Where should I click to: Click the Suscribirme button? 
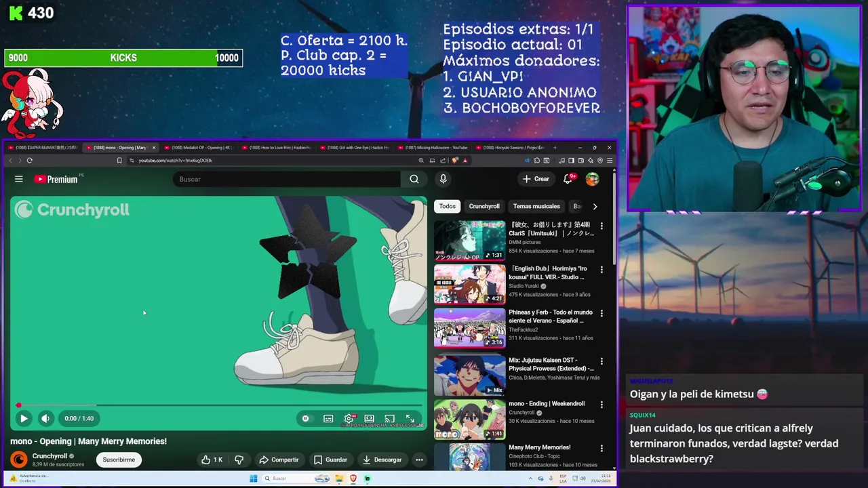click(119, 460)
